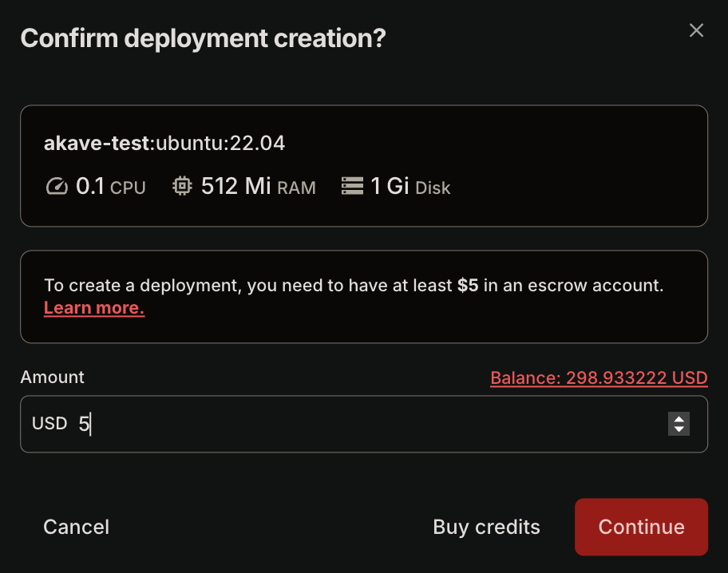The height and width of the screenshot is (573, 728).
Task: Click the USD currency prefix label
Action: 49,424
